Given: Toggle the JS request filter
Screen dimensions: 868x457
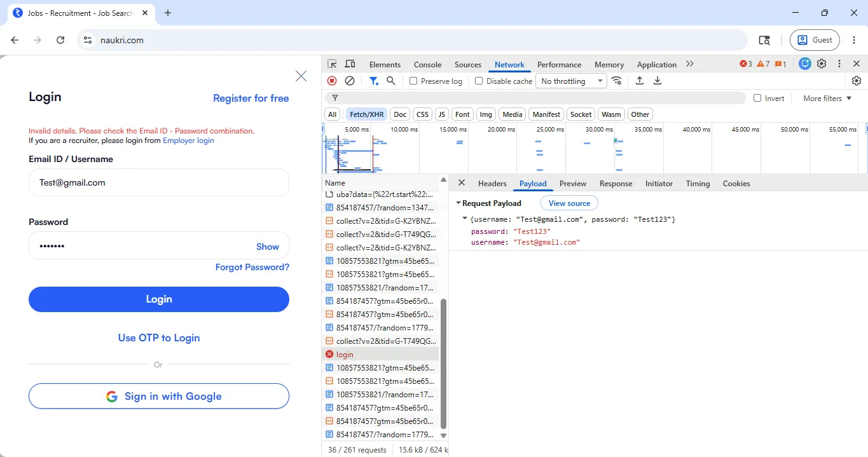Looking at the screenshot, I should click(441, 114).
